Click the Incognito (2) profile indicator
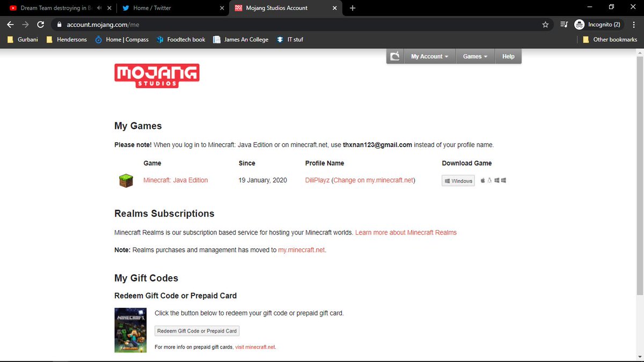Viewport: 644px width, 362px height. tap(598, 24)
